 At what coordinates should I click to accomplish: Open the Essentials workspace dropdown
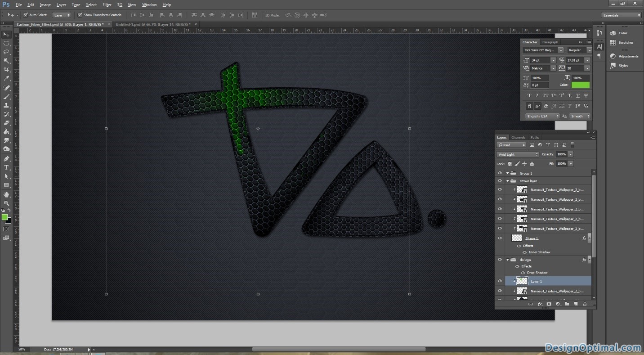[622, 15]
